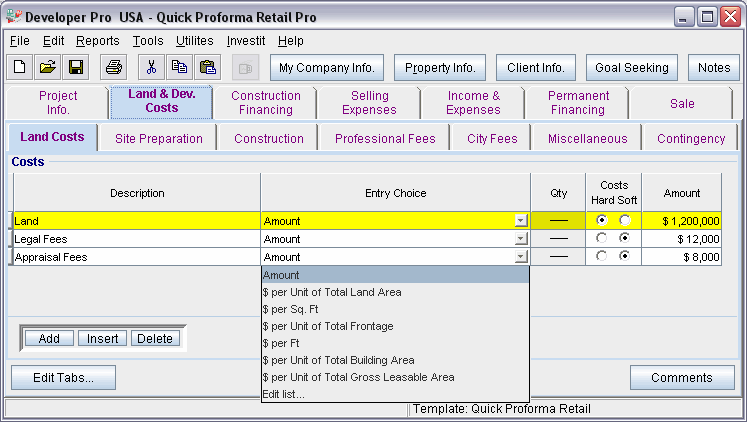The height and width of the screenshot is (422, 747).
Task: Click the $ 1,200,000 amount cell
Action: coord(681,221)
